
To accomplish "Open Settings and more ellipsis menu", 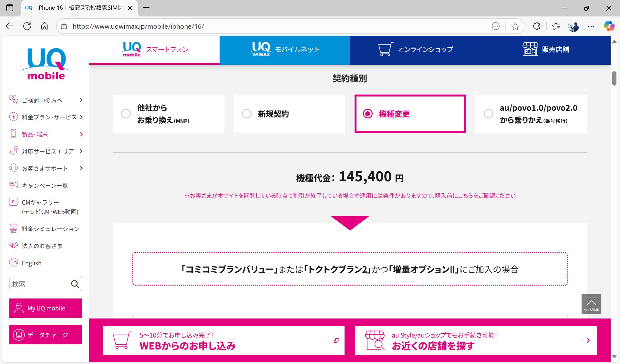I will 591,26.
